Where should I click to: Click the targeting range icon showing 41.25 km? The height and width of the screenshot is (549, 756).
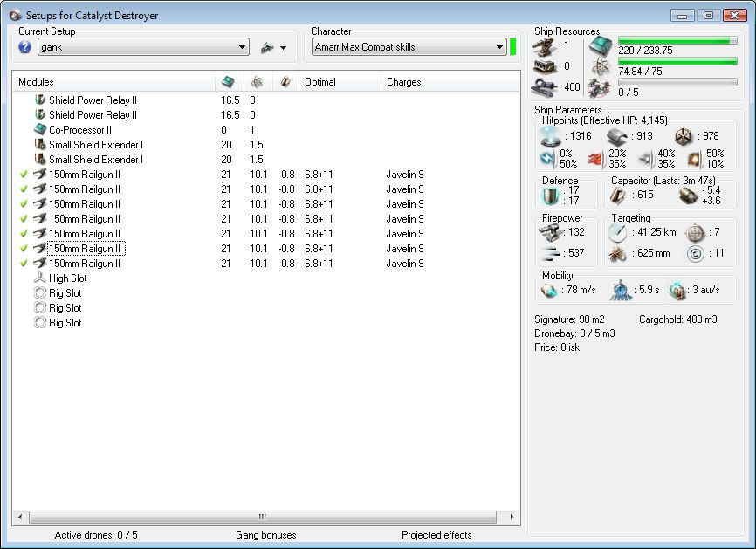click(x=617, y=233)
